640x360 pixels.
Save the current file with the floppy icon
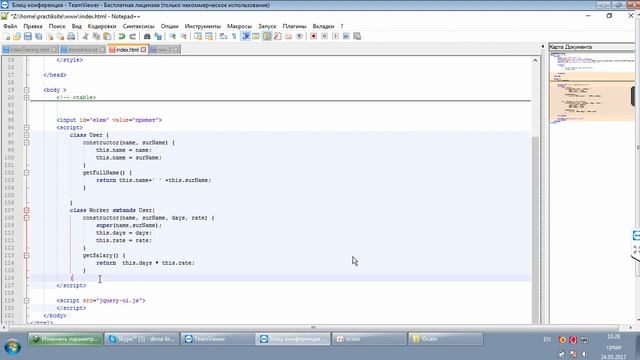28,36
